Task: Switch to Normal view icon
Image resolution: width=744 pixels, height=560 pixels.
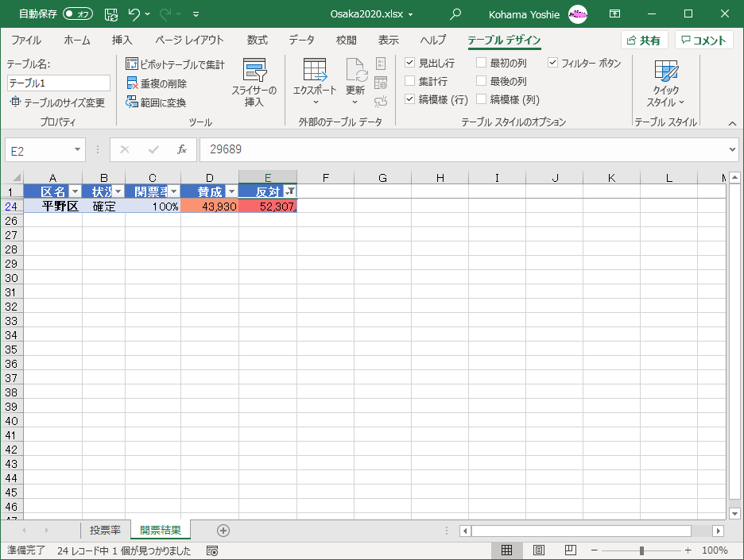Action: [x=507, y=550]
